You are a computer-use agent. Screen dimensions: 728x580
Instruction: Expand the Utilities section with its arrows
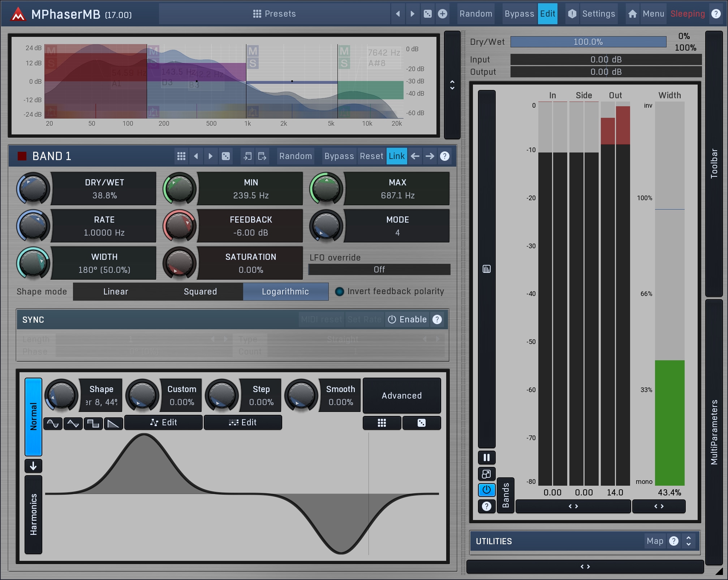point(688,541)
